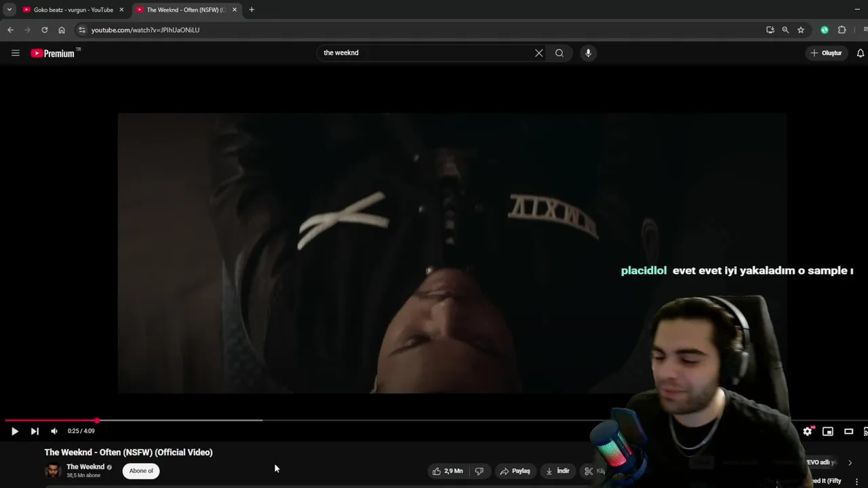
Task: Share the video via Paylaş
Action: point(515,471)
